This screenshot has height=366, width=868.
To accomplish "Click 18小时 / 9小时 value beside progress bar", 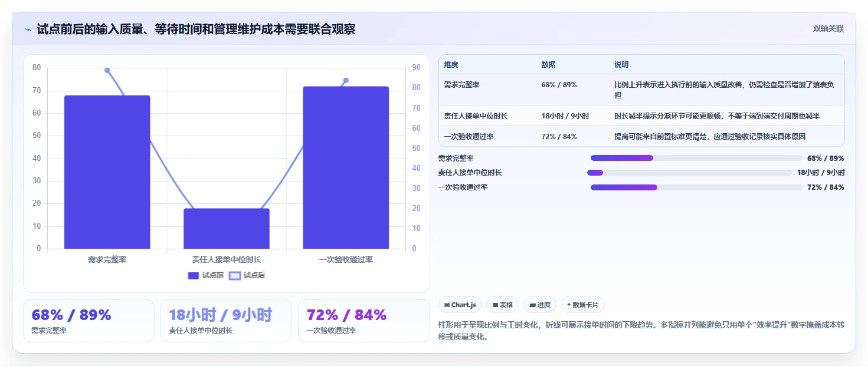I will click(x=821, y=173).
